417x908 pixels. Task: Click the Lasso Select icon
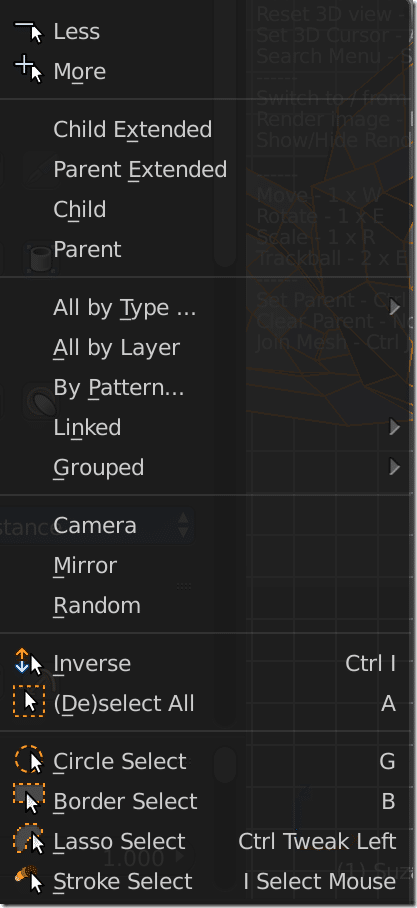click(x=28, y=839)
